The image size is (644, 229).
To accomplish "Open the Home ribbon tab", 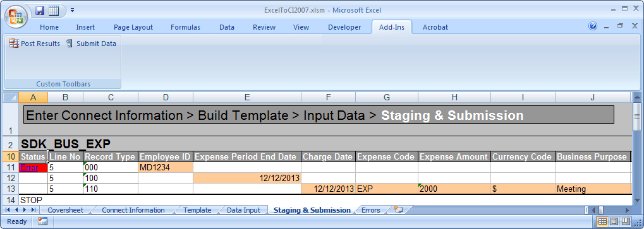I will point(49,28).
